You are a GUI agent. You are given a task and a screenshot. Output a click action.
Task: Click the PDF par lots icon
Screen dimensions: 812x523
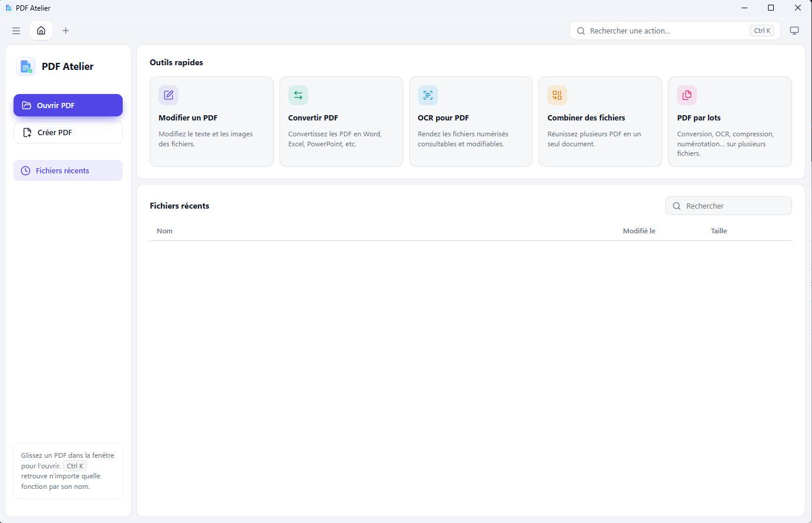(x=687, y=95)
